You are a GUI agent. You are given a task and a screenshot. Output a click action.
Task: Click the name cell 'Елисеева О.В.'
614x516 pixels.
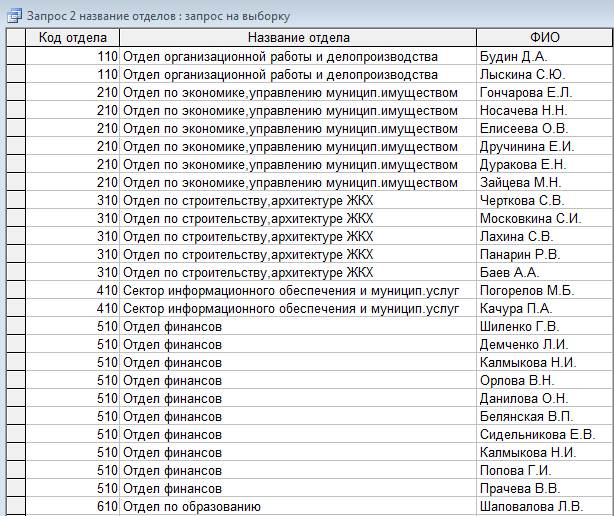point(545,128)
